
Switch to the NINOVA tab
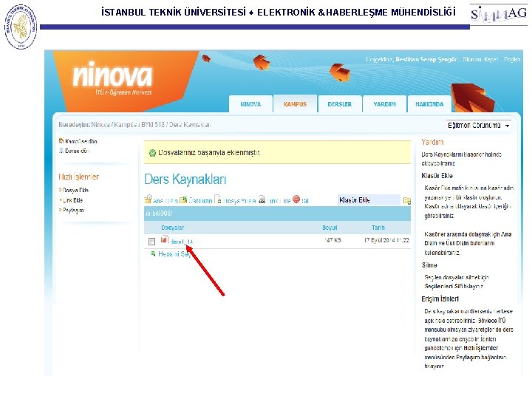(x=250, y=104)
